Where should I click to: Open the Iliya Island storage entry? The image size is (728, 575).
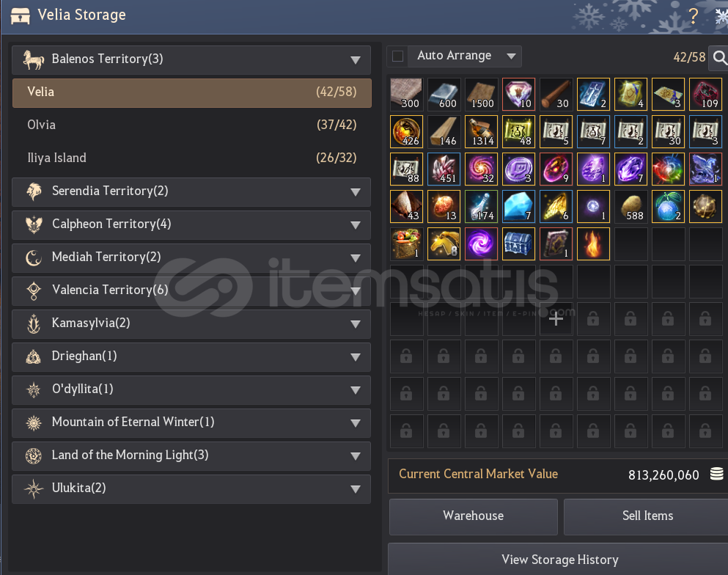[191, 158]
